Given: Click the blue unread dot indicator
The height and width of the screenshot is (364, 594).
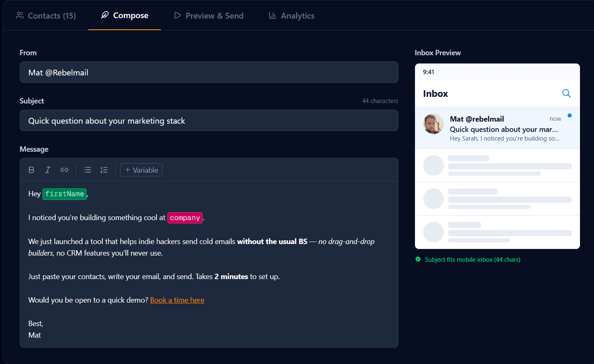Looking at the screenshot, I should (570, 115).
